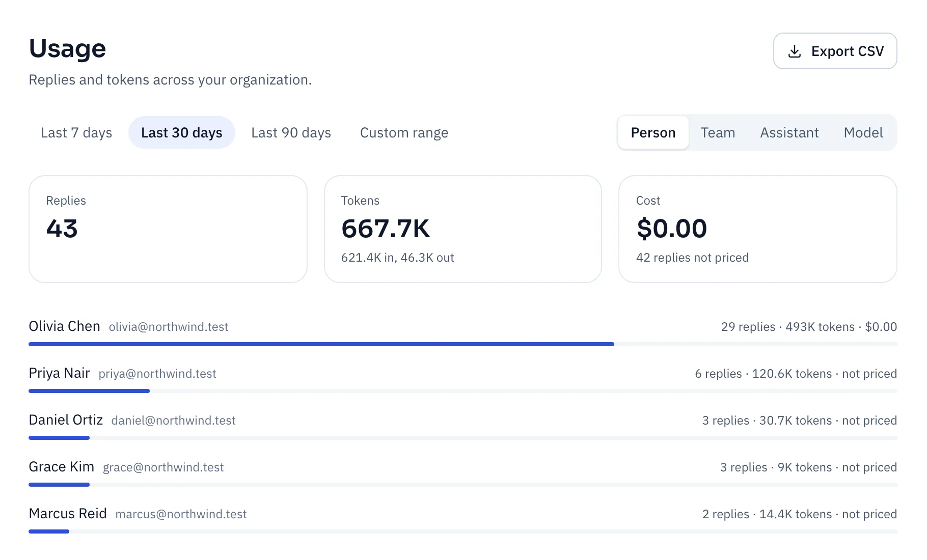Image resolution: width=927 pixels, height=560 pixels.
Task: Click olivia@northwind.test email
Action: (x=169, y=327)
